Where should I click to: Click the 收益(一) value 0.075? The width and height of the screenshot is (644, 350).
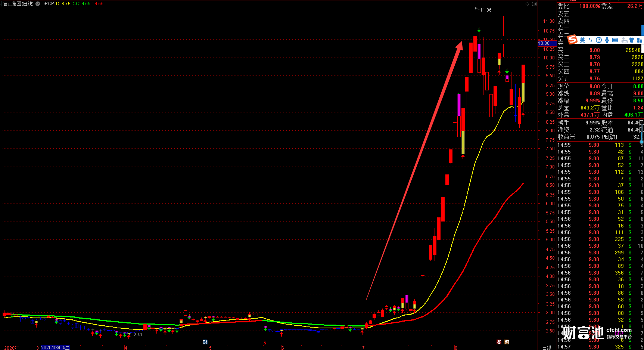tap(593, 137)
